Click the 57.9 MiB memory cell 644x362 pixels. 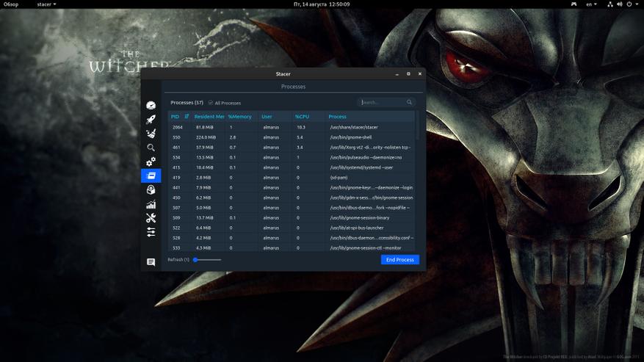(205, 147)
